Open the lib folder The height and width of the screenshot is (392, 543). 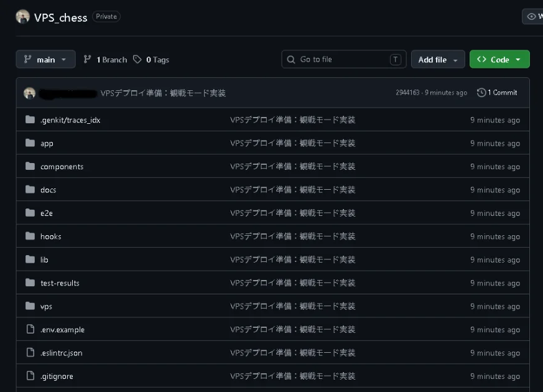44,259
